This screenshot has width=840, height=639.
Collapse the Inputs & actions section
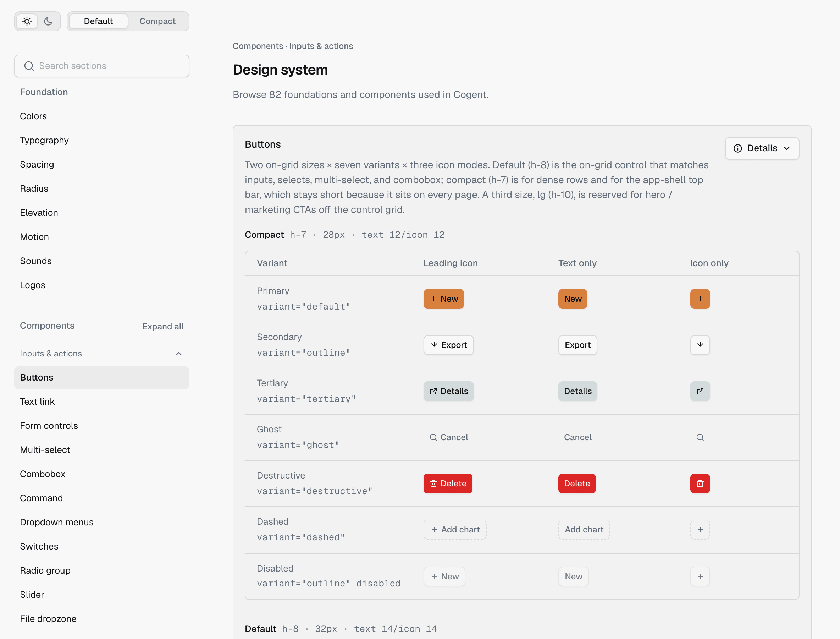(x=102, y=353)
